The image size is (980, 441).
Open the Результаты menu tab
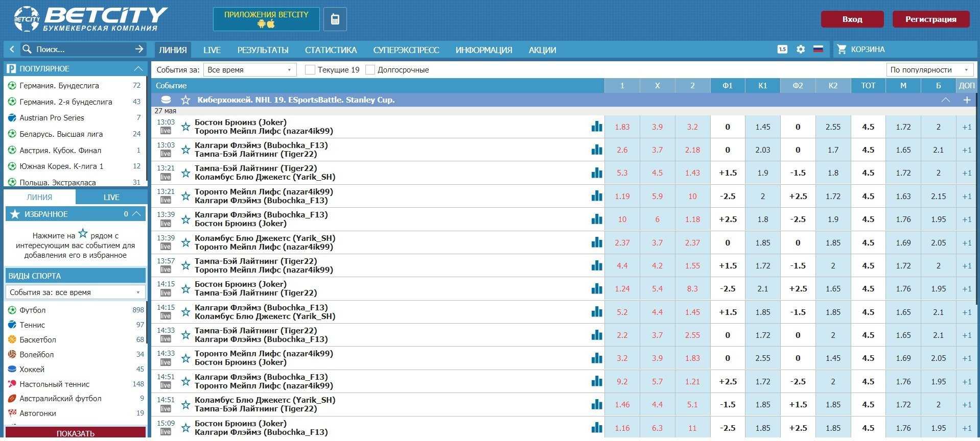tap(263, 50)
